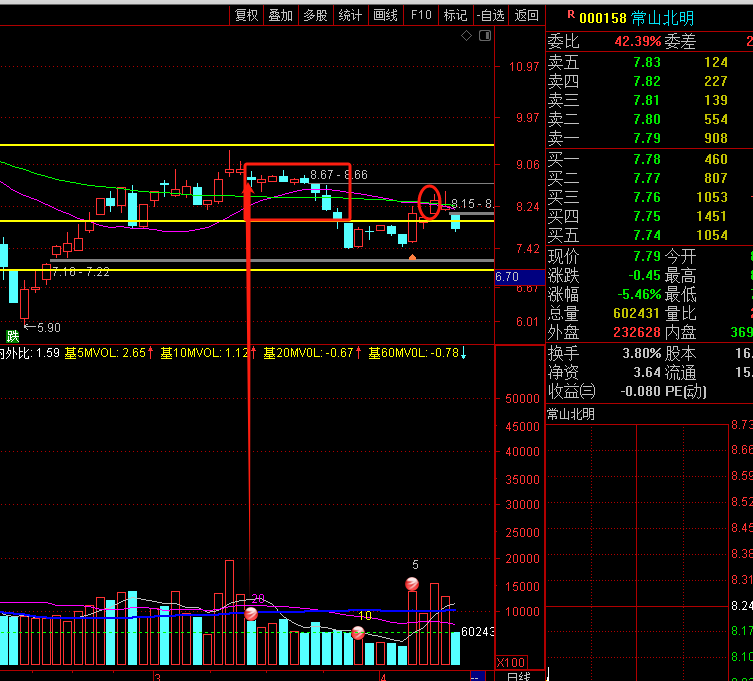Click red ball marker labeled 20 in volume

pos(251,614)
